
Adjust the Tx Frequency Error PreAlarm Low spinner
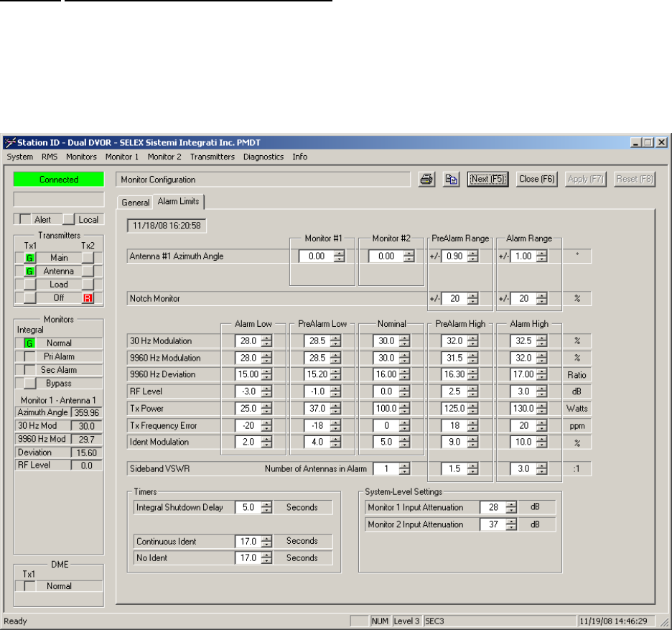pos(335,425)
